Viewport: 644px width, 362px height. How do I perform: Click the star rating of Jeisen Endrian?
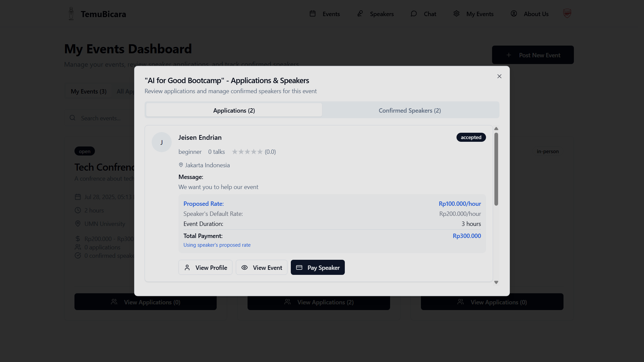[x=247, y=152]
